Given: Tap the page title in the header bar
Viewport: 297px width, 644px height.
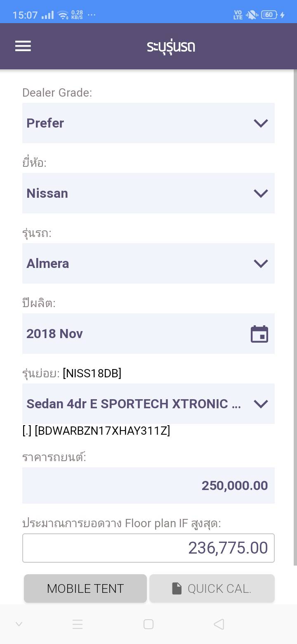Looking at the screenshot, I should point(171,46).
